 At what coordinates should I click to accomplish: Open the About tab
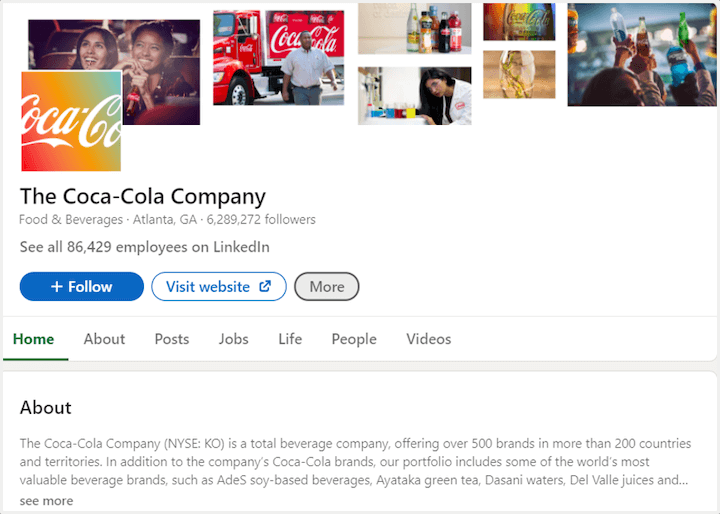pos(104,339)
